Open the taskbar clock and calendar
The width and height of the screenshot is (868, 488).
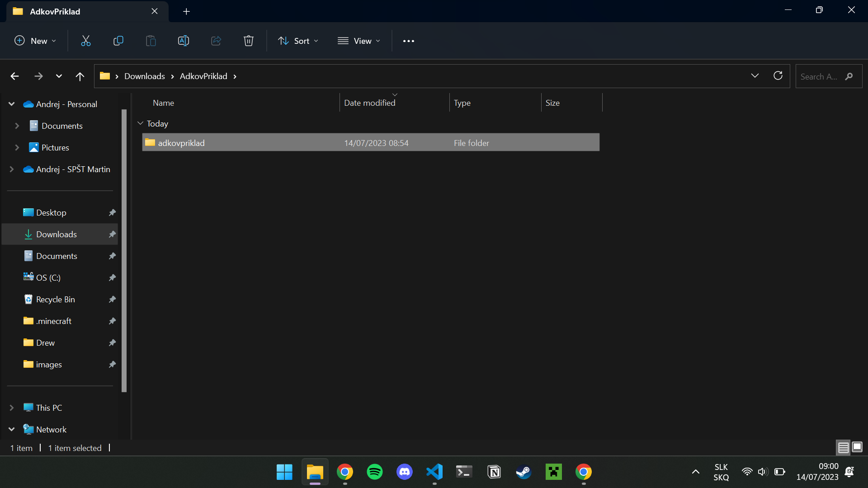point(817,472)
